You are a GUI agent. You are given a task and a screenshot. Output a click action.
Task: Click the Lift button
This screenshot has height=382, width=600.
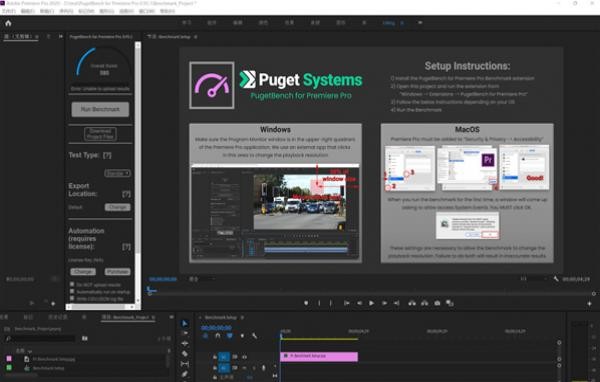(x=412, y=303)
